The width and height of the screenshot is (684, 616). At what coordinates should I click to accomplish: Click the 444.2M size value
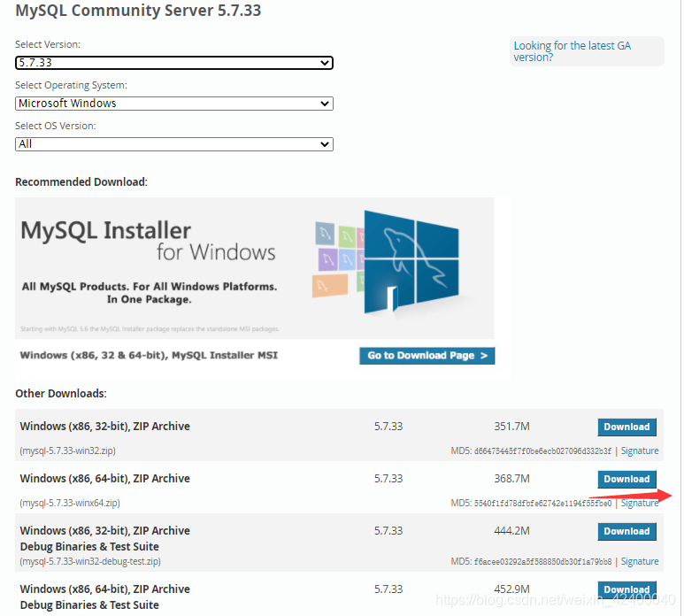511,531
